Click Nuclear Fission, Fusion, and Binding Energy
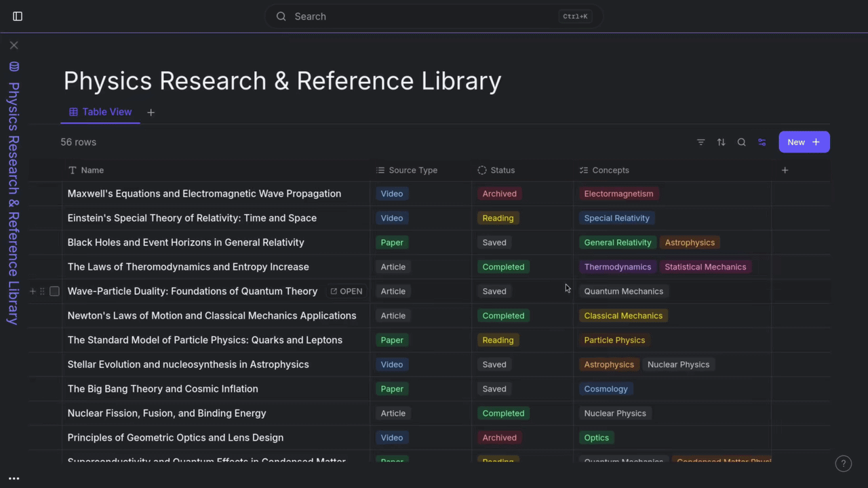 (x=167, y=413)
